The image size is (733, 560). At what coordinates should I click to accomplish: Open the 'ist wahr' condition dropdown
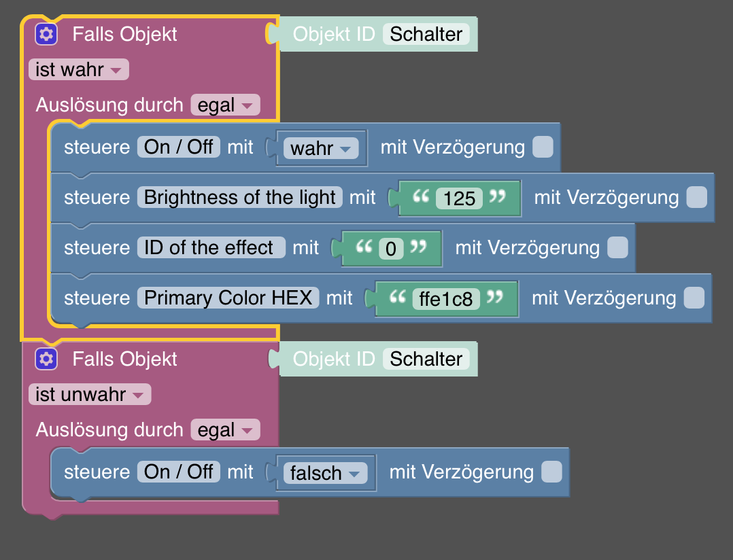pos(78,69)
